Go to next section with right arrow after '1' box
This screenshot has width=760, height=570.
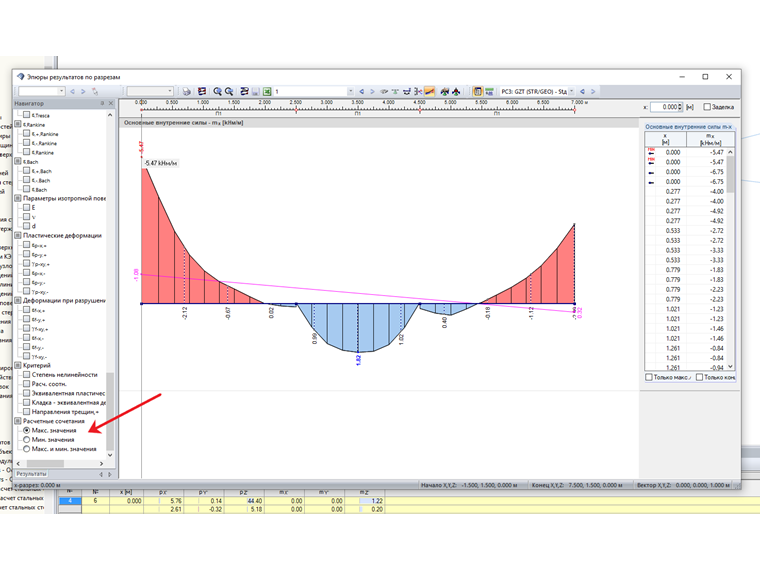(x=372, y=91)
